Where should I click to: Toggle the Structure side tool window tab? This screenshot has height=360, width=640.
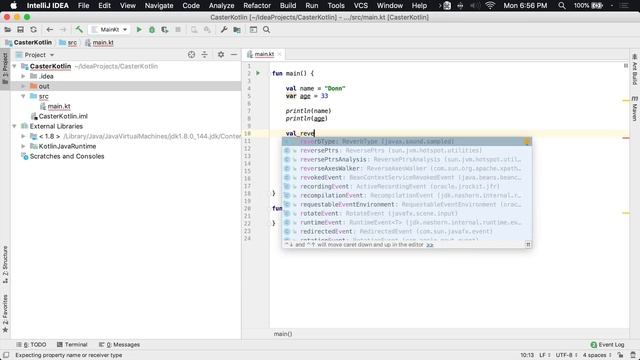pos(5,264)
